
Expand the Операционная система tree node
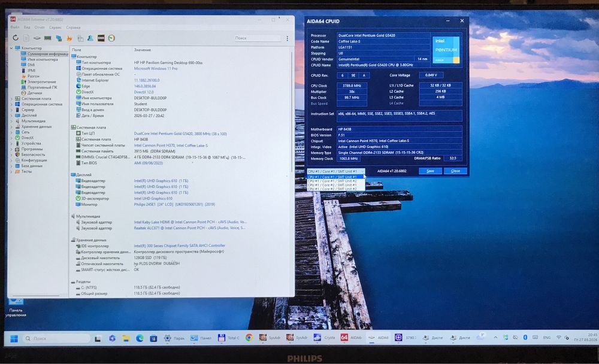pyautogui.click(x=11, y=104)
